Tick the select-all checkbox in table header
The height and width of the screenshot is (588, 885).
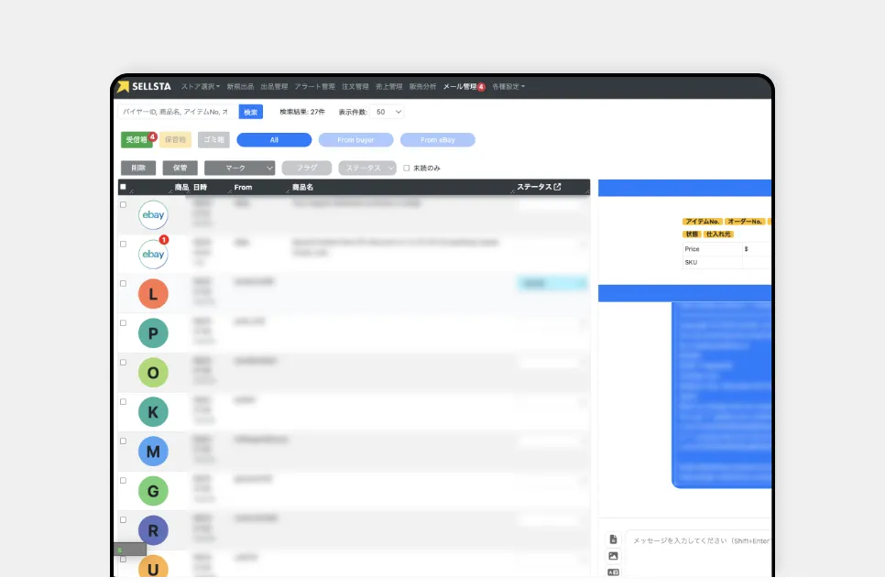coord(124,187)
